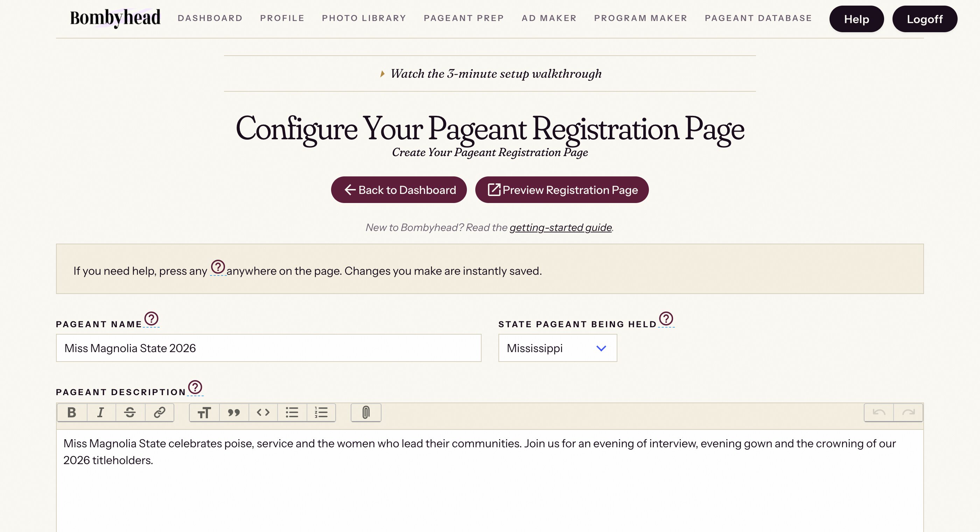Create a numbered list in description

[x=321, y=413]
